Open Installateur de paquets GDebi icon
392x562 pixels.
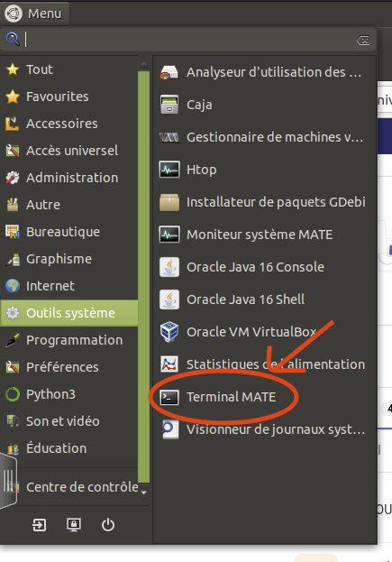click(x=169, y=202)
